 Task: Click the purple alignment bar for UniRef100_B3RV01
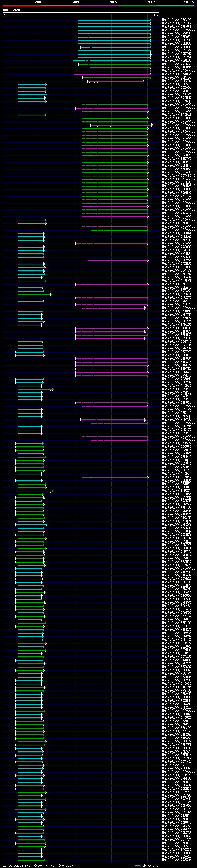coord(118,260)
